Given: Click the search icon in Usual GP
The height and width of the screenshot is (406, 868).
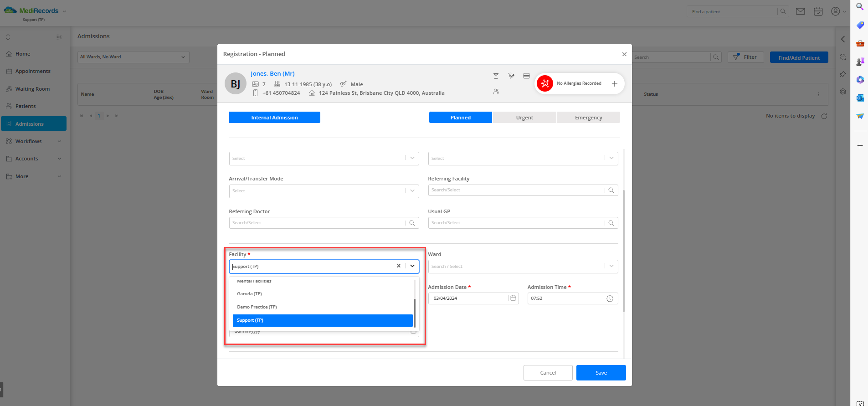Looking at the screenshot, I should (x=611, y=223).
